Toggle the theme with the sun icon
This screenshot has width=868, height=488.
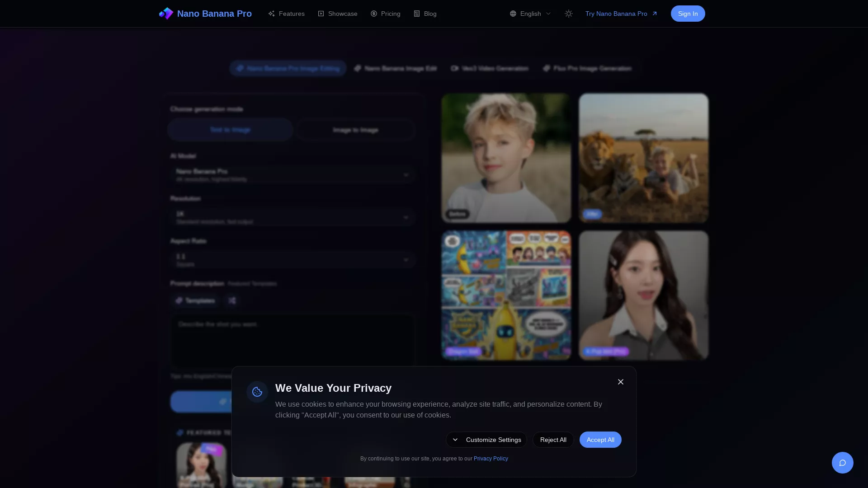(x=568, y=14)
